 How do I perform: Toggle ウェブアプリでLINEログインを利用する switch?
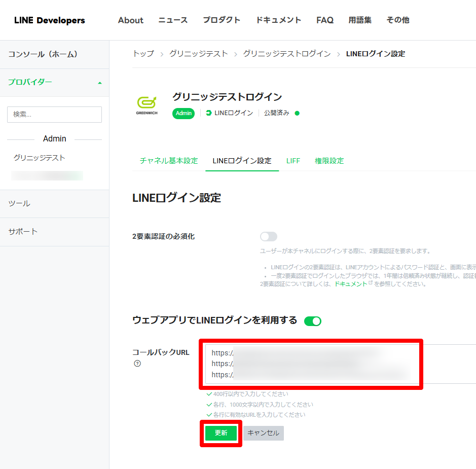(312, 321)
